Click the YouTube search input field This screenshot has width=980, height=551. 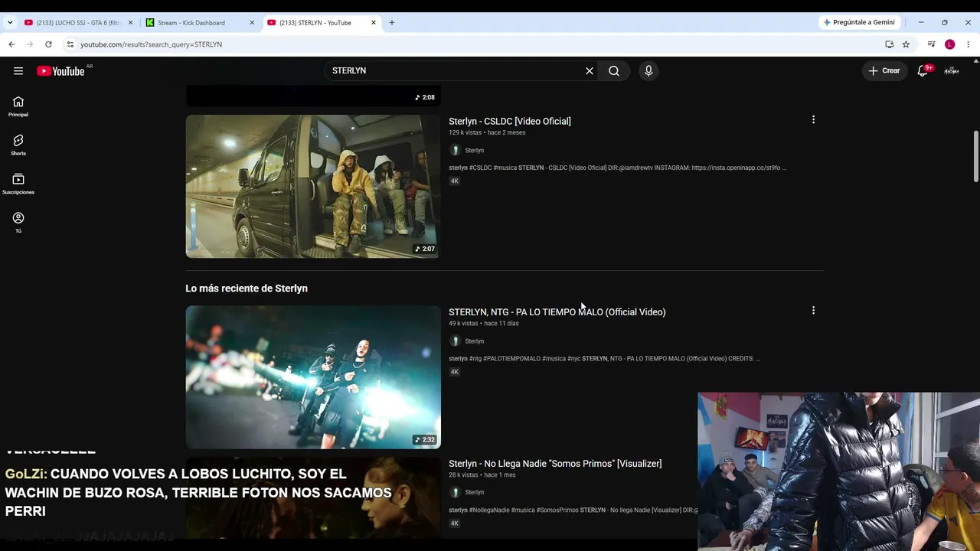pyautogui.click(x=456, y=70)
